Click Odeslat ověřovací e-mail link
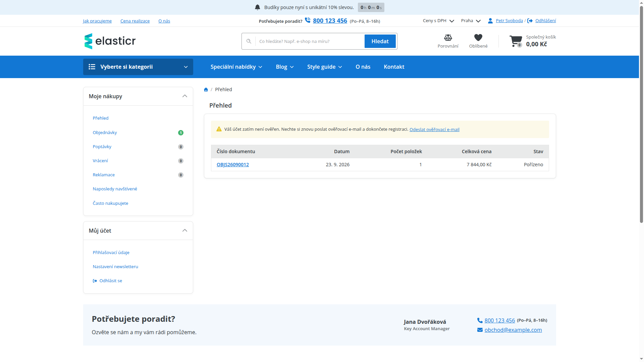Viewport: 644px width, 362px height. coord(434,129)
